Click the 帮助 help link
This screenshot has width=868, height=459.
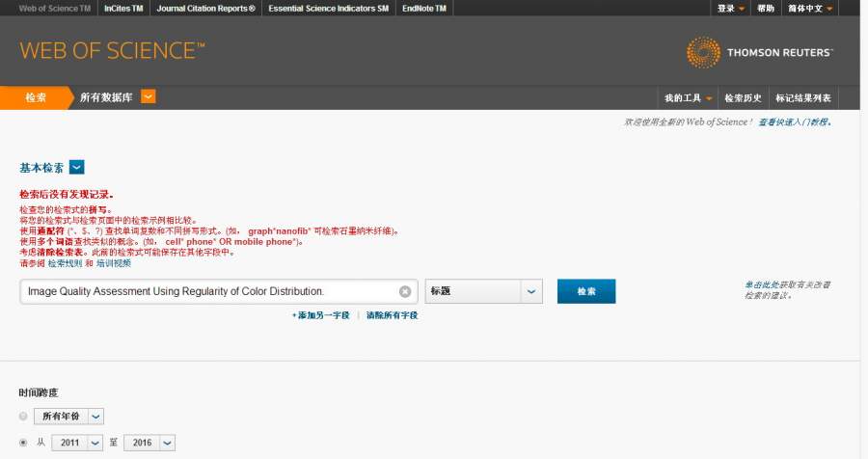(x=766, y=9)
